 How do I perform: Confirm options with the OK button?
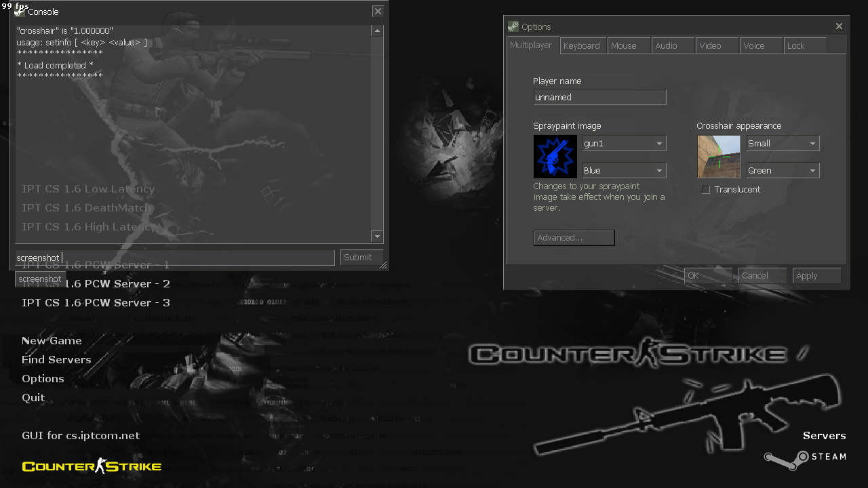click(708, 275)
